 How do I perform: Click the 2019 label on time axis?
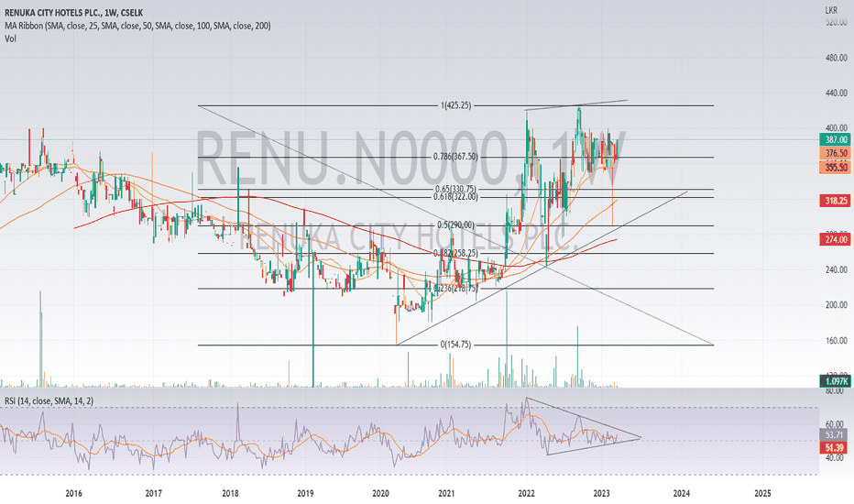(305, 494)
